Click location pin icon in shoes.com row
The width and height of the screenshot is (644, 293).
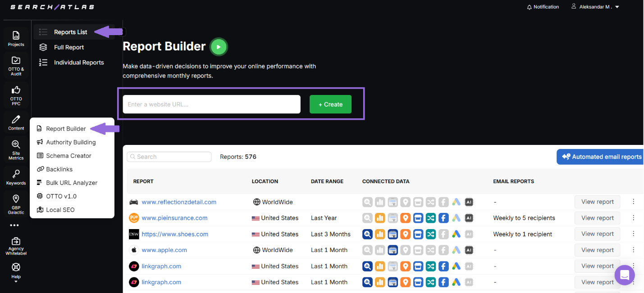(x=405, y=234)
